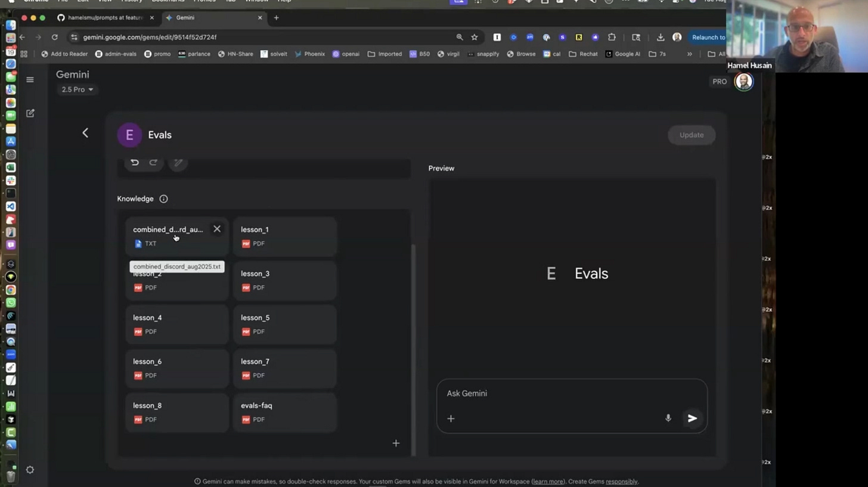Close the hamelsmu/prompts tab
The width and height of the screenshot is (868, 487).
151,18
